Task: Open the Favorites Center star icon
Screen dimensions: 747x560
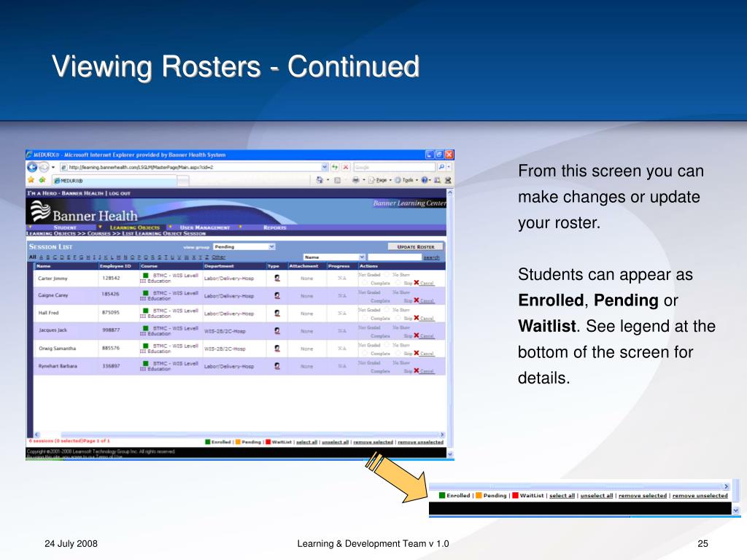Action: pyautogui.click(x=31, y=180)
